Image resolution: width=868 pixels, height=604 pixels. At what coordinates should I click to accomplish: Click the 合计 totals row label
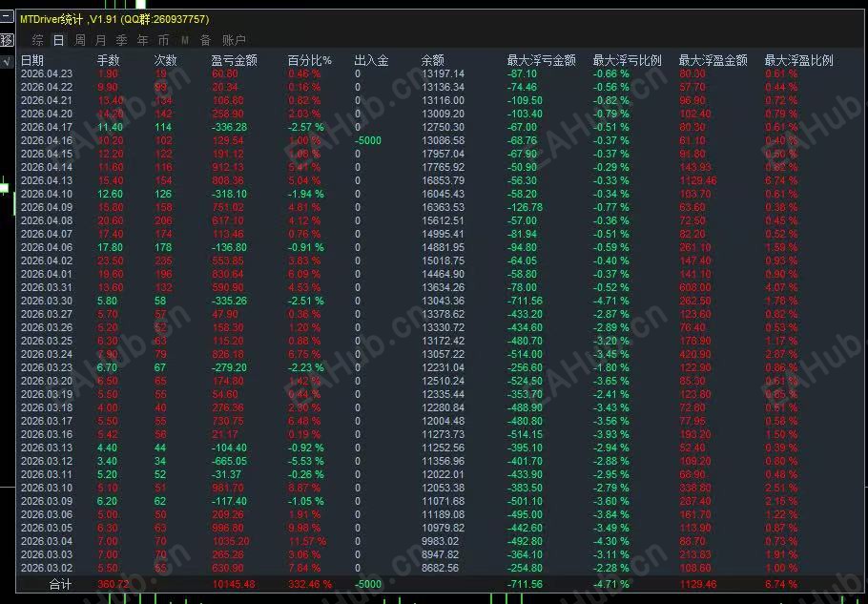tap(60, 584)
